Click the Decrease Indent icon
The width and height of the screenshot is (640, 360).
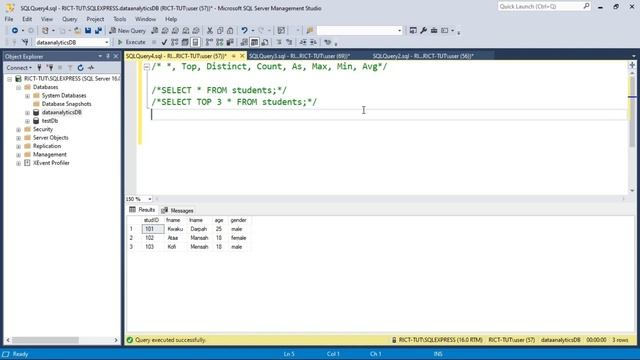(x=303, y=42)
